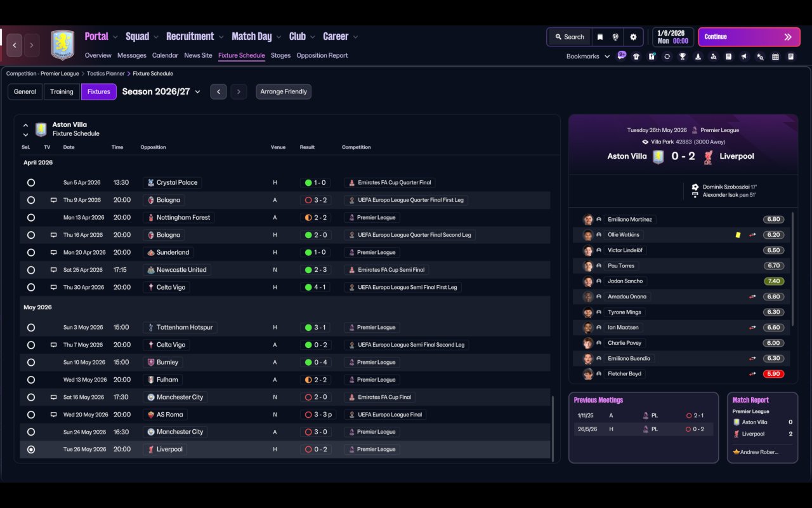Go forward with the right arrow navigation button

pyautogui.click(x=31, y=45)
